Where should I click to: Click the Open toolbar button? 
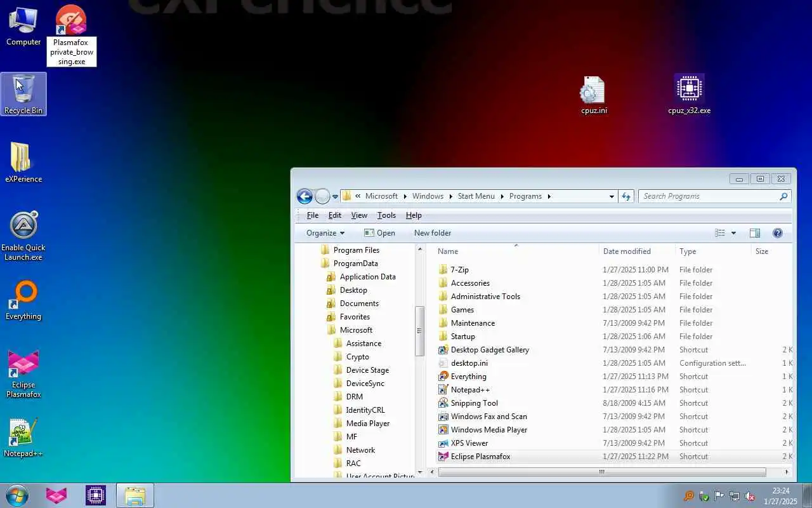379,233
